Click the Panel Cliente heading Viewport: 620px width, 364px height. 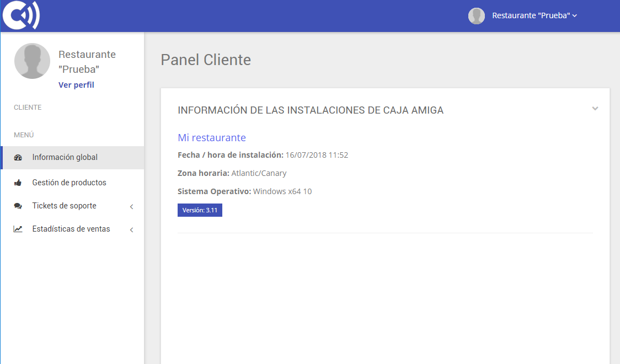pyautogui.click(x=205, y=60)
